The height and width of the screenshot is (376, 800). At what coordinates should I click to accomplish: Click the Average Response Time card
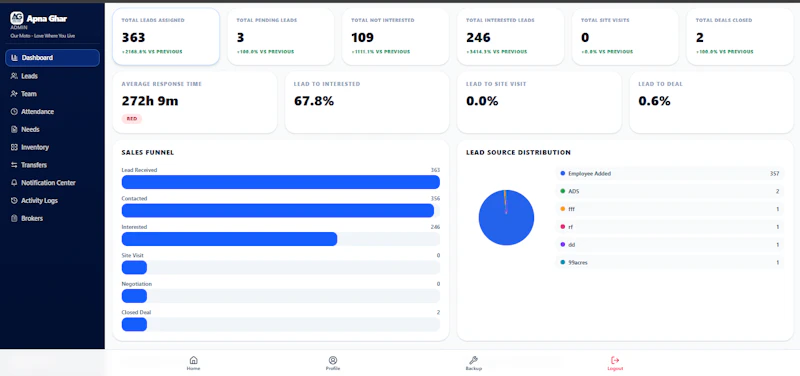click(194, 103)
